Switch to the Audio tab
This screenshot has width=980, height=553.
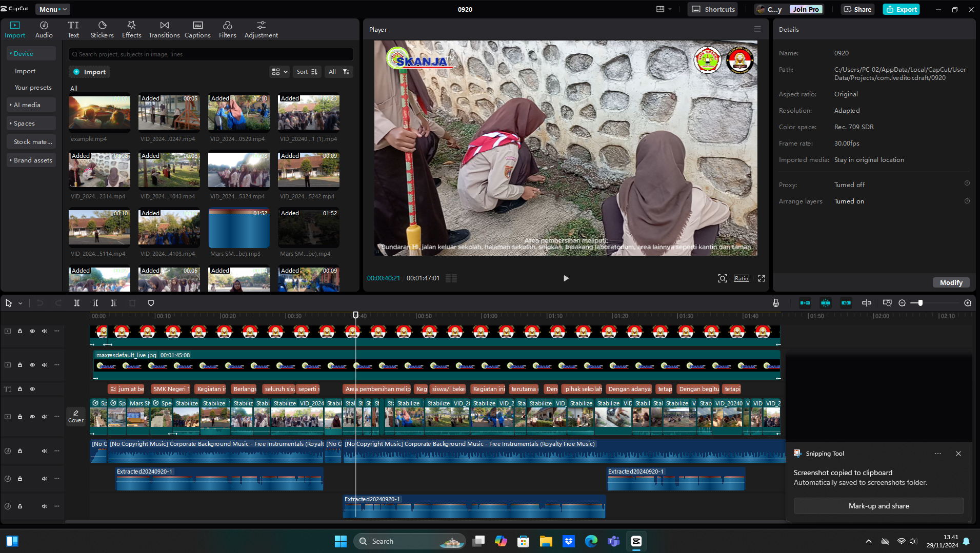pos(44,29)
